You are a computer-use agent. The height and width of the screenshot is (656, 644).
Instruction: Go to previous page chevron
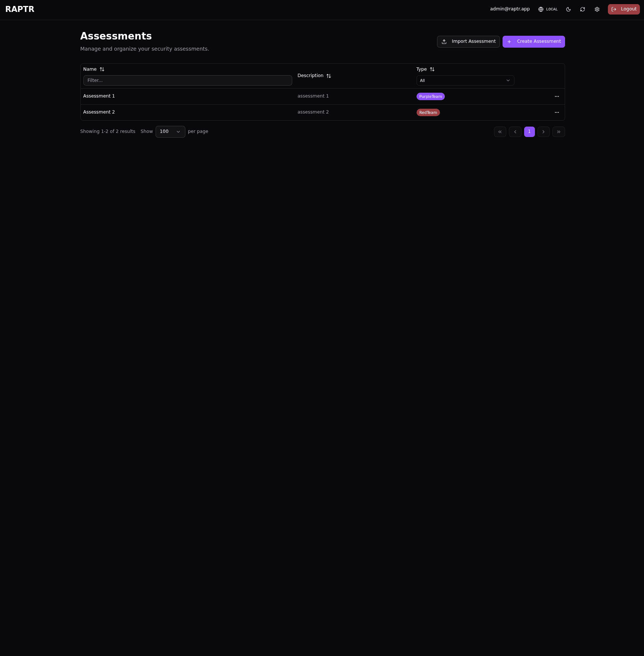[515, 132]
